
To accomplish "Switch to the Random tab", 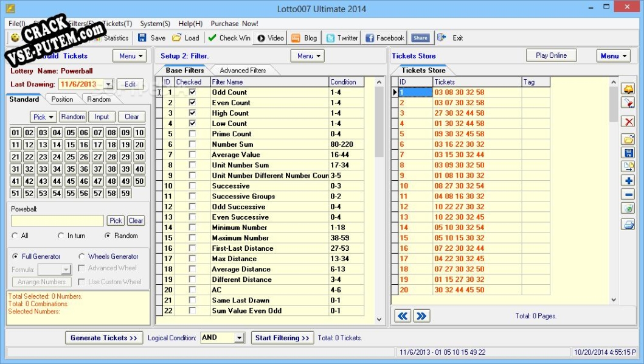I will tap(99, 99).
